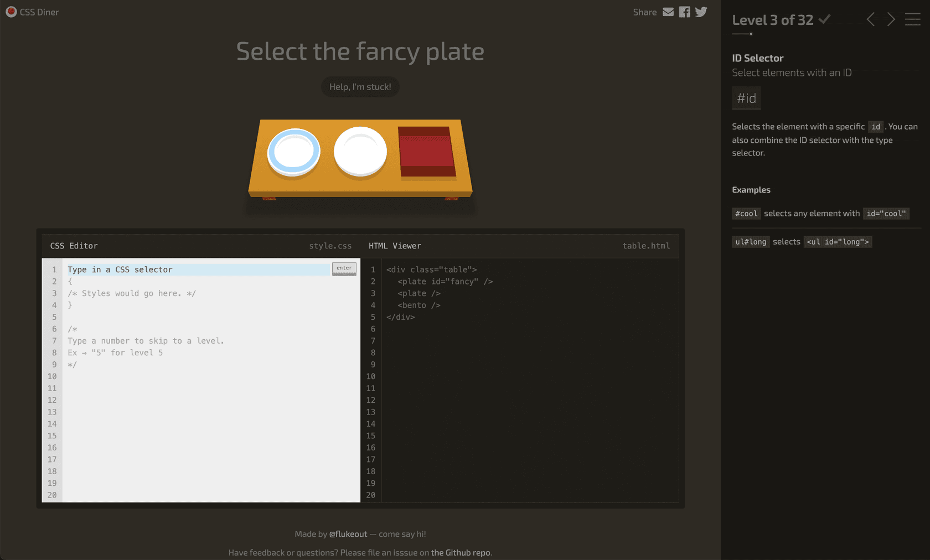Viewport: 930px width, 560px height.
Task: Go to previous level arrow
Action: click(x=871, y=19)
